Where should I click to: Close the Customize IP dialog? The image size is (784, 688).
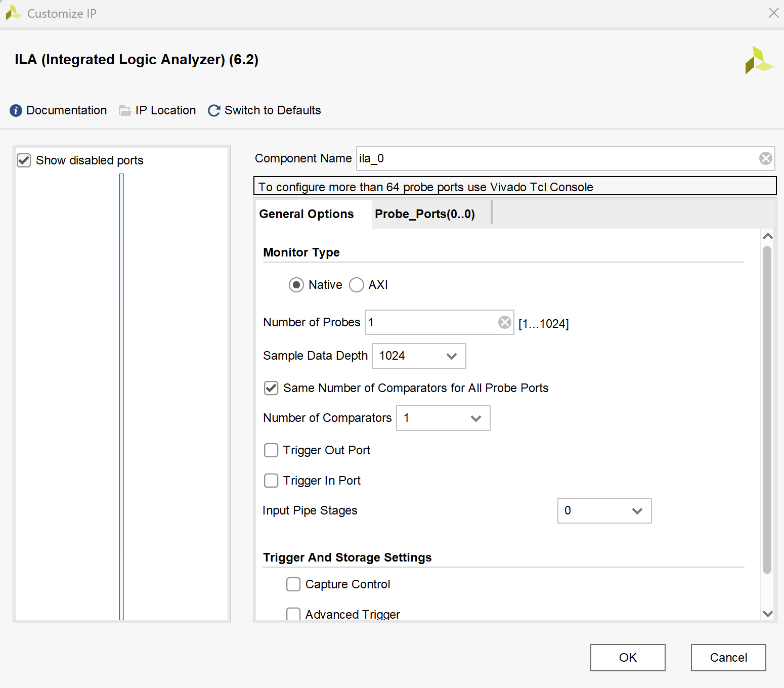pyautogui.click(x=773, y=13)
